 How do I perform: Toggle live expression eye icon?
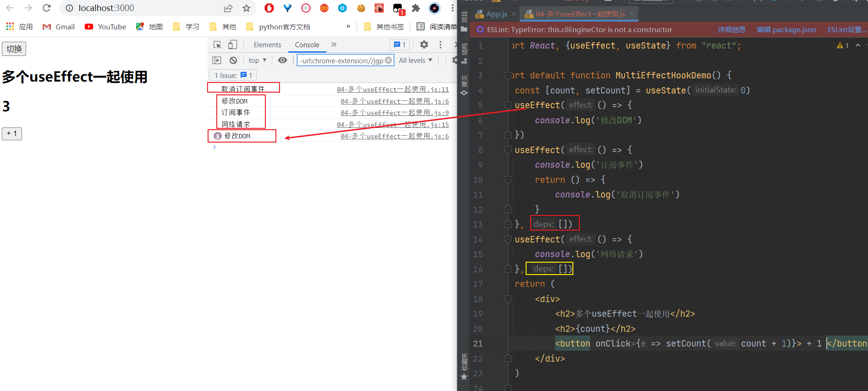pyautogui.click(x=282, y=60)
